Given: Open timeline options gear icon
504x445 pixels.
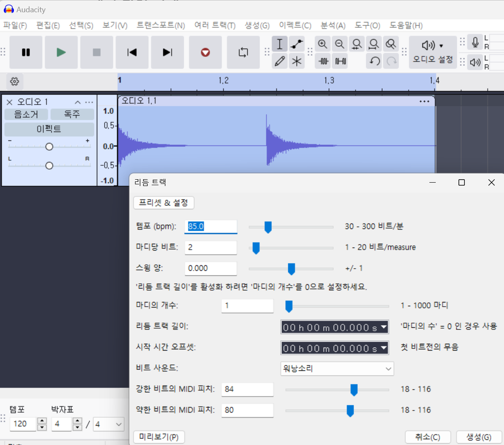Looking at the screenshot, I should (14, 81).
